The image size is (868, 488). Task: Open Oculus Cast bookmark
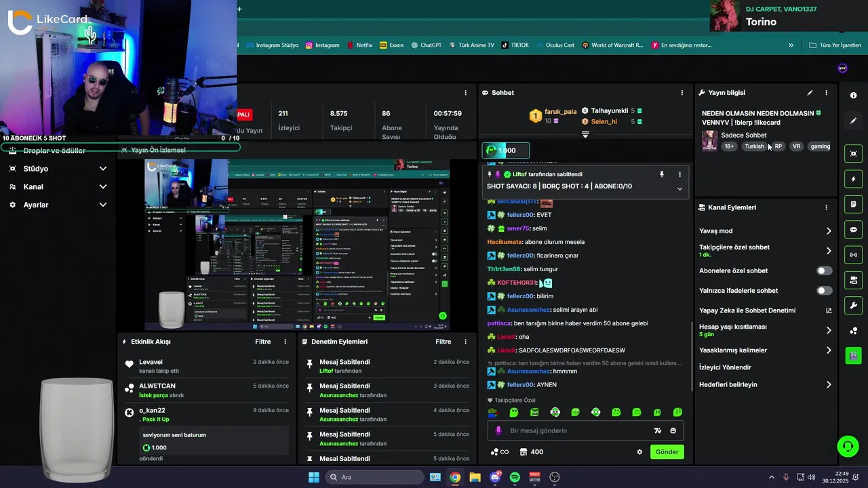point(554,45)
